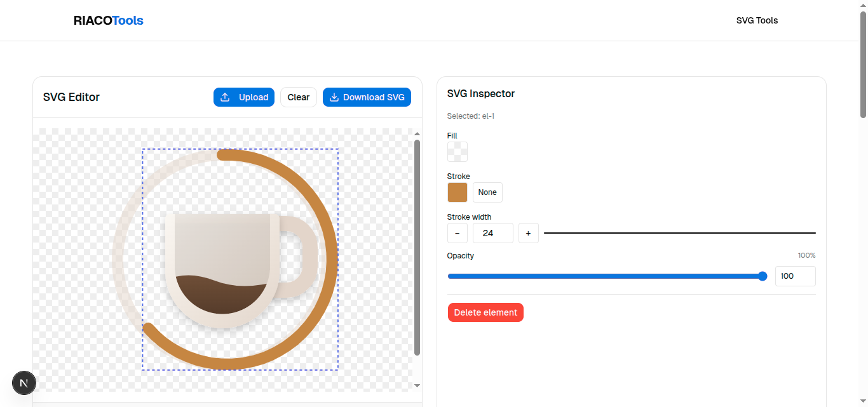This screenshot has width=868, height=407.
Task: Click the editor canvas scrollbar up arrow
Action: coord(417,134)
